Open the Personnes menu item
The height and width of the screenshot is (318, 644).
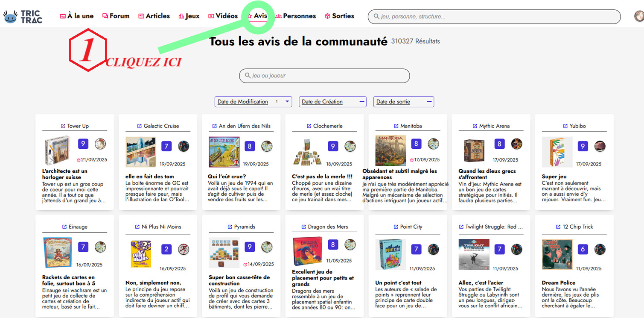pos(295,16)
